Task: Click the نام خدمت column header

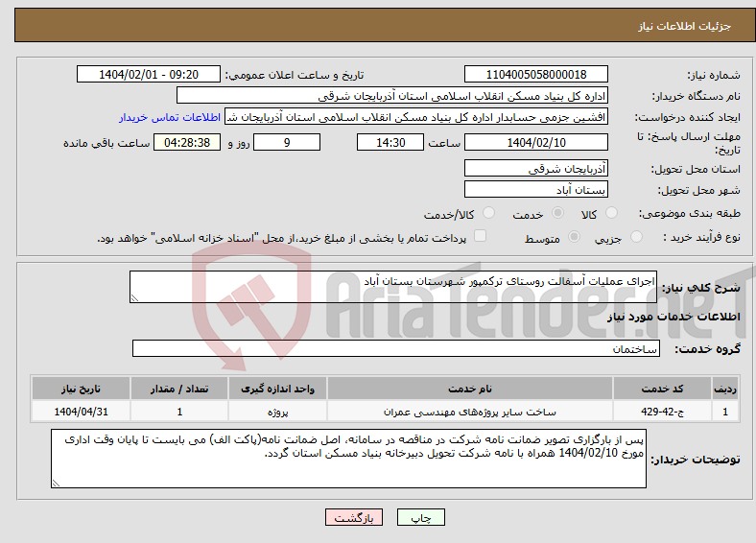Action: [x=469, y=389]
